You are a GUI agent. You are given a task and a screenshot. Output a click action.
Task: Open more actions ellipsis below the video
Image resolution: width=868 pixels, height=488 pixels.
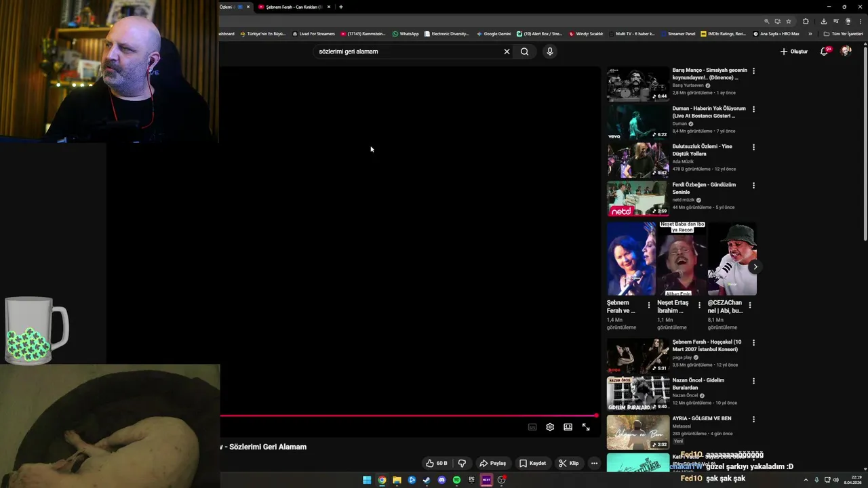pos(594,463)
